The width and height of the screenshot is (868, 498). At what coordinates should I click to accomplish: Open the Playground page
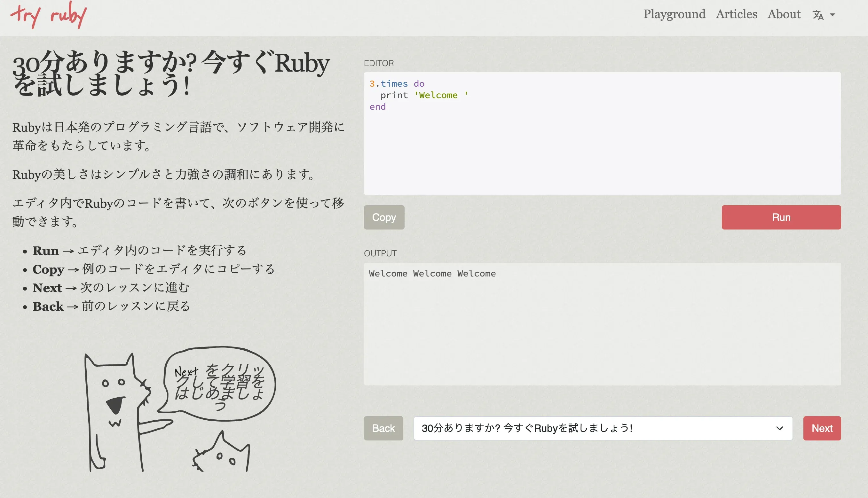click(x=675, y=14)
